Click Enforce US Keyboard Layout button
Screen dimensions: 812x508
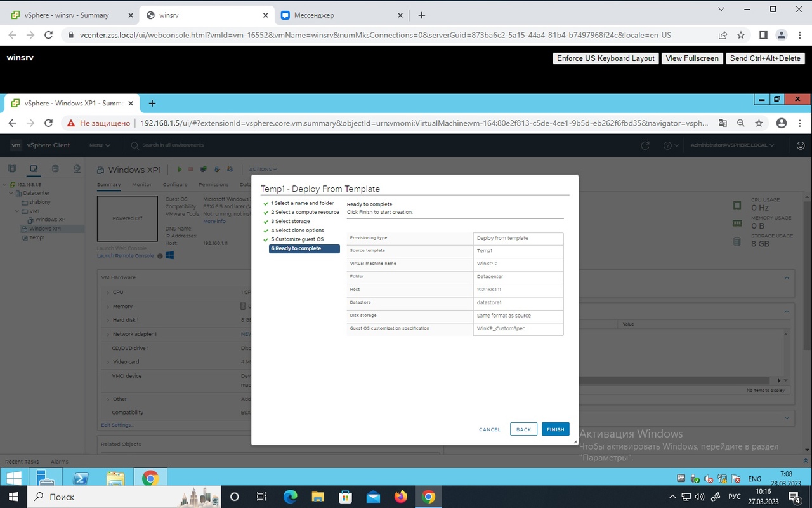point(605,58)
